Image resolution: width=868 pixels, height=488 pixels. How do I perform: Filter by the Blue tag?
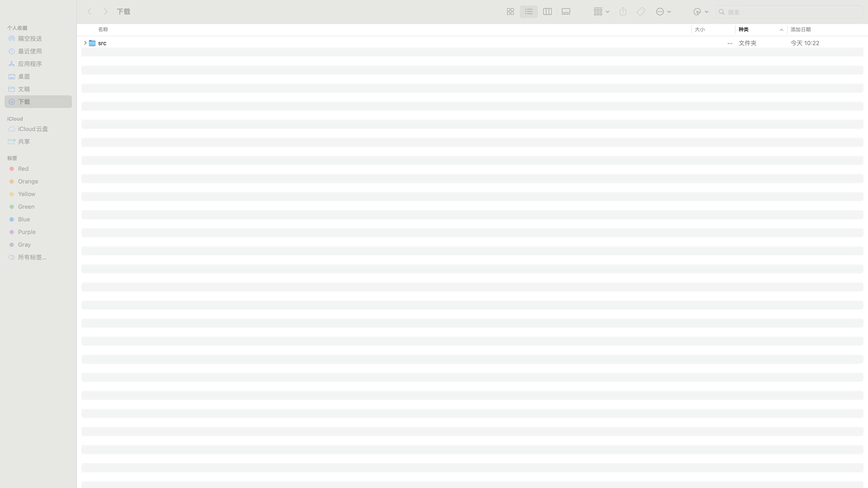[x=38, y=219]
